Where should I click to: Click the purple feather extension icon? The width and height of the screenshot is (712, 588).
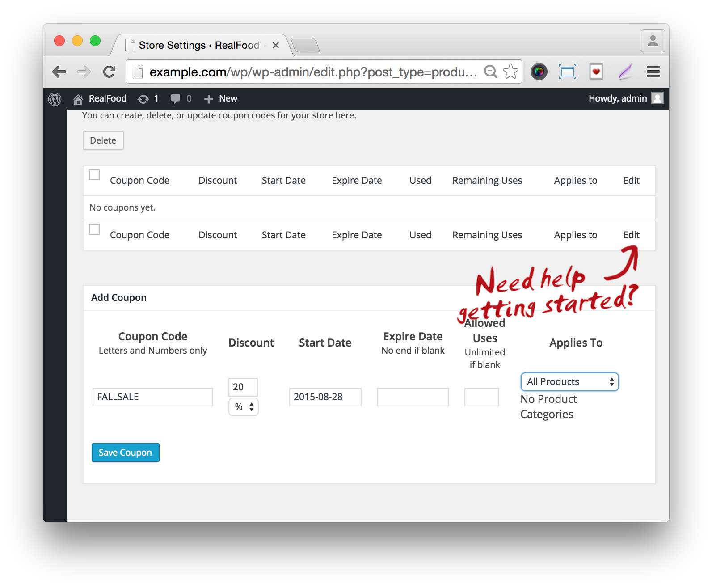click(x=625, y=72)
